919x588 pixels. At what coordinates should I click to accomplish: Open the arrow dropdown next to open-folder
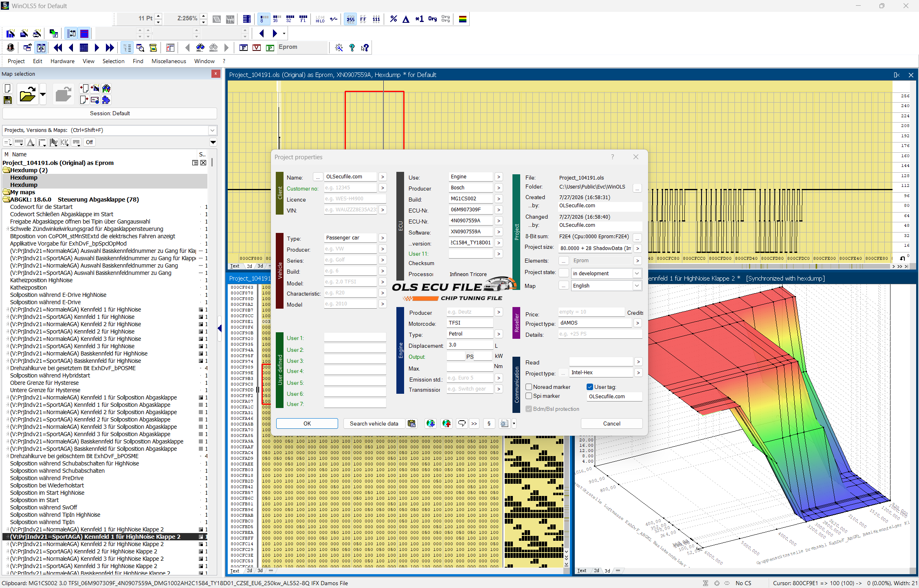point(43,94)
